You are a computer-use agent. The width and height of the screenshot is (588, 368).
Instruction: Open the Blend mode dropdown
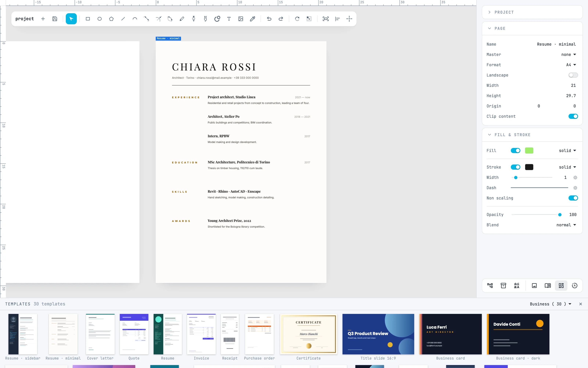tap(566, 225)
